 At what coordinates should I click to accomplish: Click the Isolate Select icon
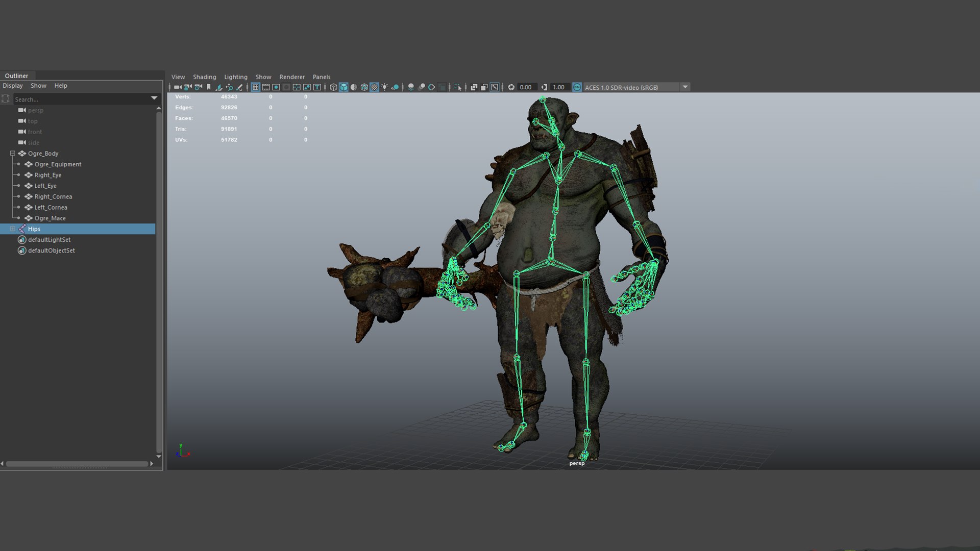click(x=458, y=87)
